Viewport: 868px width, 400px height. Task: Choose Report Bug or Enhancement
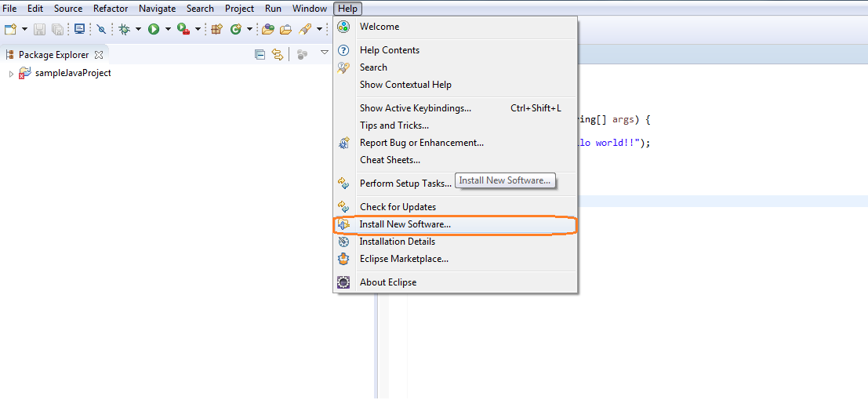(x=455, y=143)
